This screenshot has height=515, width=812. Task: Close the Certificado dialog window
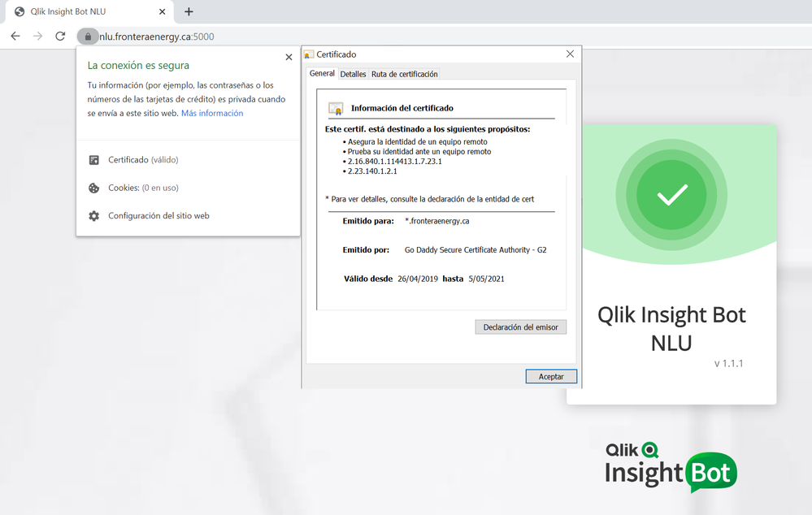click(570, 54)
